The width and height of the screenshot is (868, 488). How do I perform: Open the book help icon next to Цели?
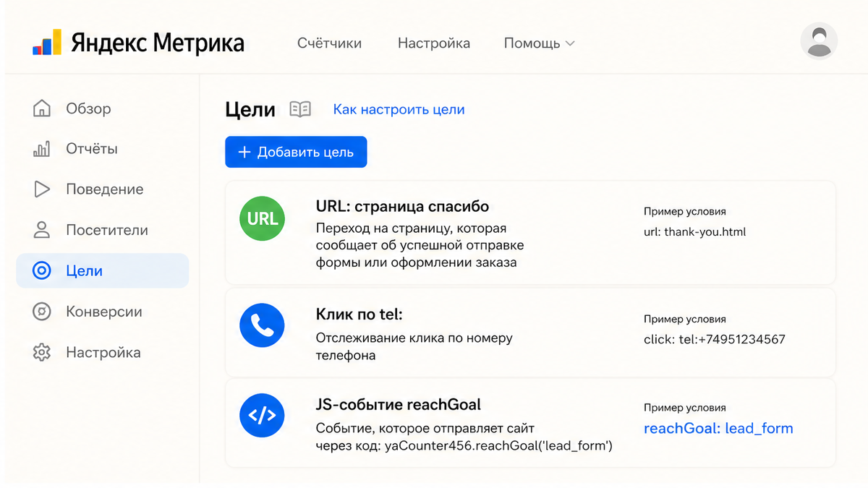[300, 109]
